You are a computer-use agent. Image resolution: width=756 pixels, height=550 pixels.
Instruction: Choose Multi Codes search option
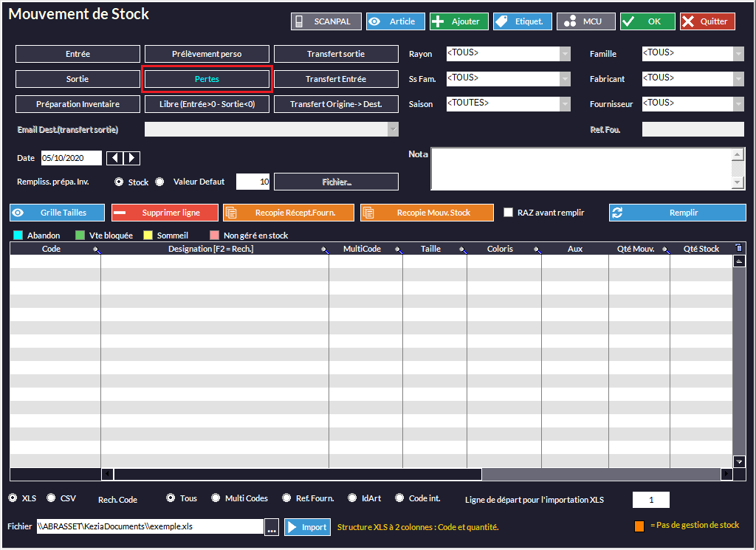pos(216,498)
